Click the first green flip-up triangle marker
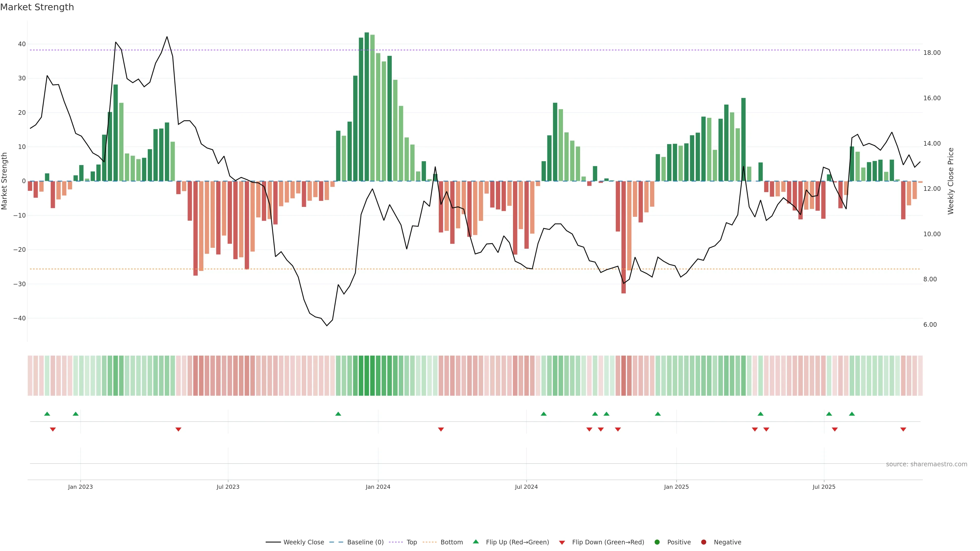980x551 pixels. (x=47, y=414)
